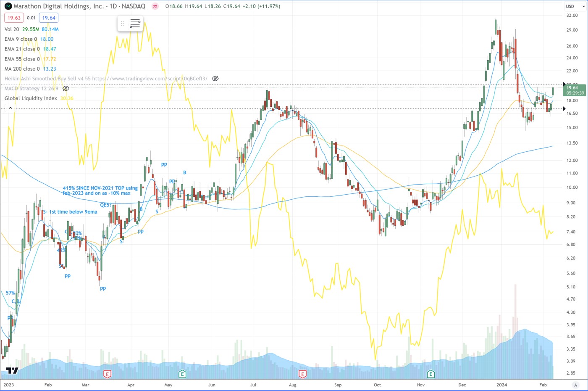Open the green earnings marker in November
The width and height of the screenshot is (588, 391).
point(431,374)
